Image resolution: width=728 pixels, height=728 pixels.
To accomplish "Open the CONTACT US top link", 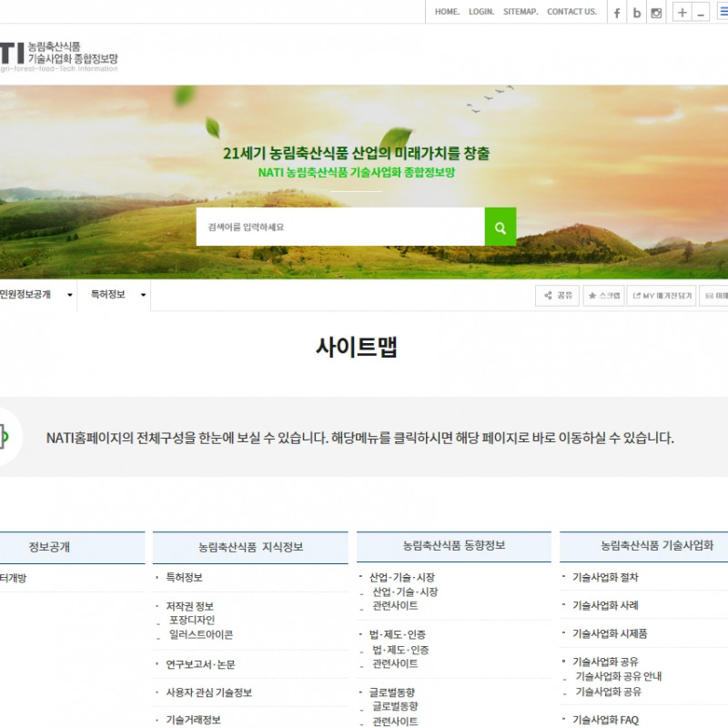I will [571, 12].
